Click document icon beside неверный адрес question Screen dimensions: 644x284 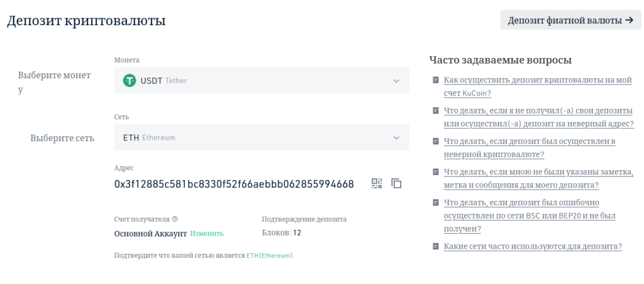pyautogui.click(x=435, y=111)
